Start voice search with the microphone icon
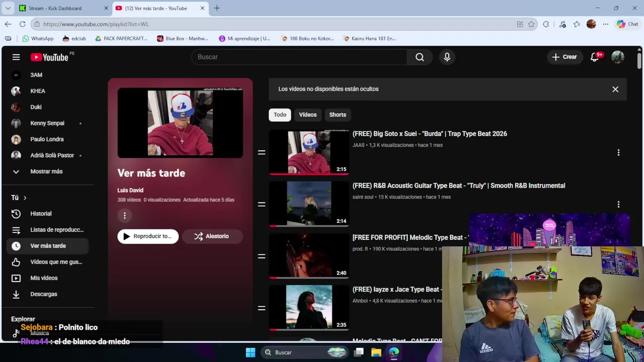Viewport: 644px width, 362px height. tap(447, 57)
